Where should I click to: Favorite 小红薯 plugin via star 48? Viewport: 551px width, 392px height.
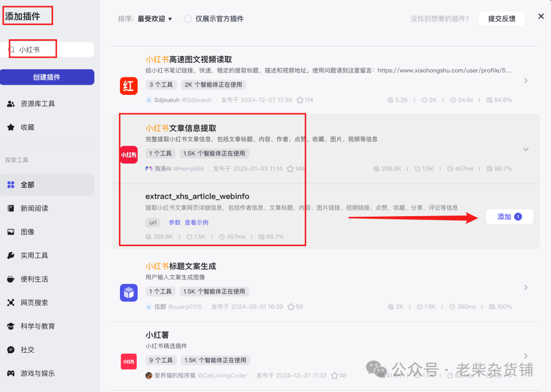(335, 376)
